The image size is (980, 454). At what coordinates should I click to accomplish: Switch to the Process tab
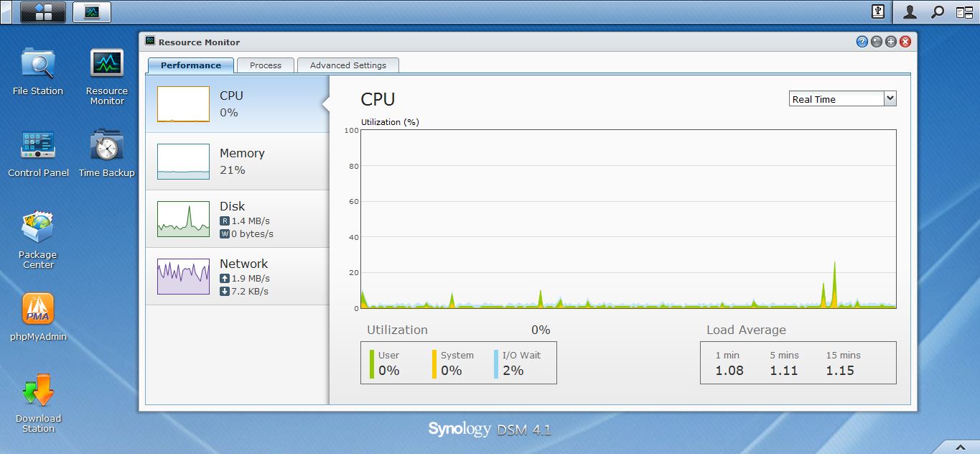tap(265, 65)
